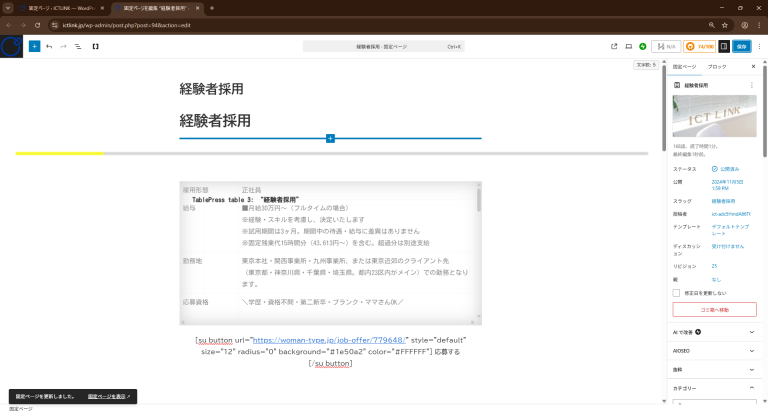The width and height of the screenshot is (768, 413).
Task: Click the ICT LINK featured image thumbnail
Action: [714, 116]
